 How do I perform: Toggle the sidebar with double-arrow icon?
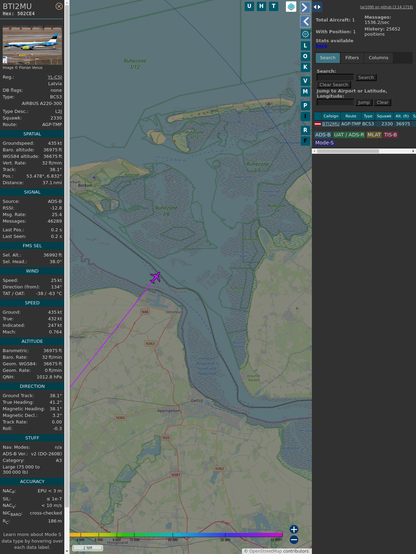(317, 7)
